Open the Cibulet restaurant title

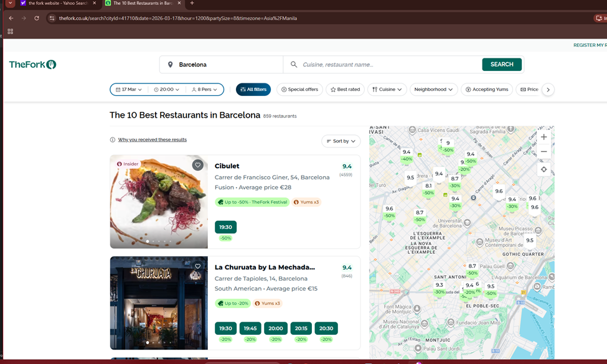click(x=227, y=166)
